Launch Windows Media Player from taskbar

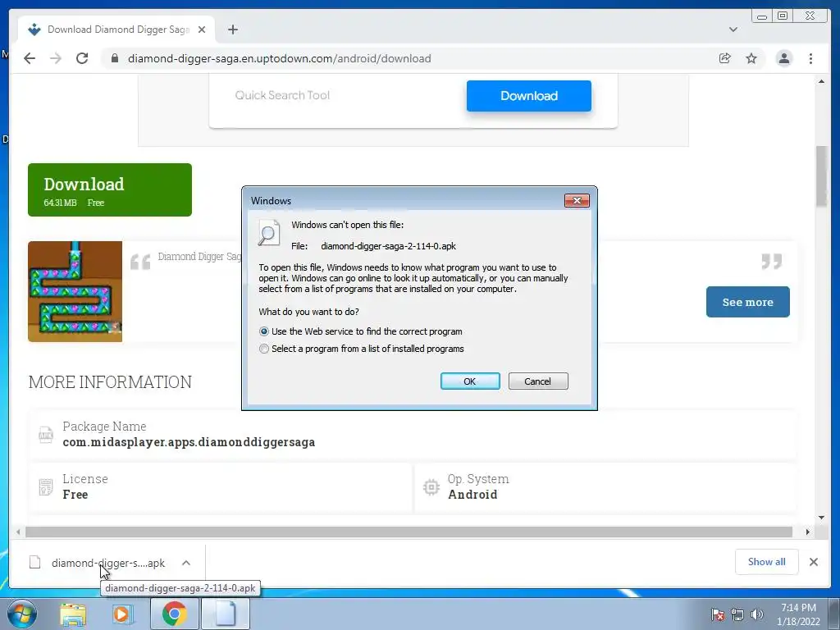click(123, 614)
